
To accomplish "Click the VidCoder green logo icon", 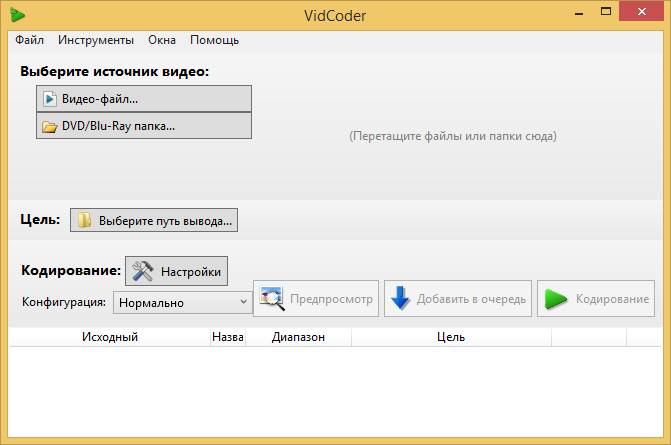I will (x=17, y=13).
